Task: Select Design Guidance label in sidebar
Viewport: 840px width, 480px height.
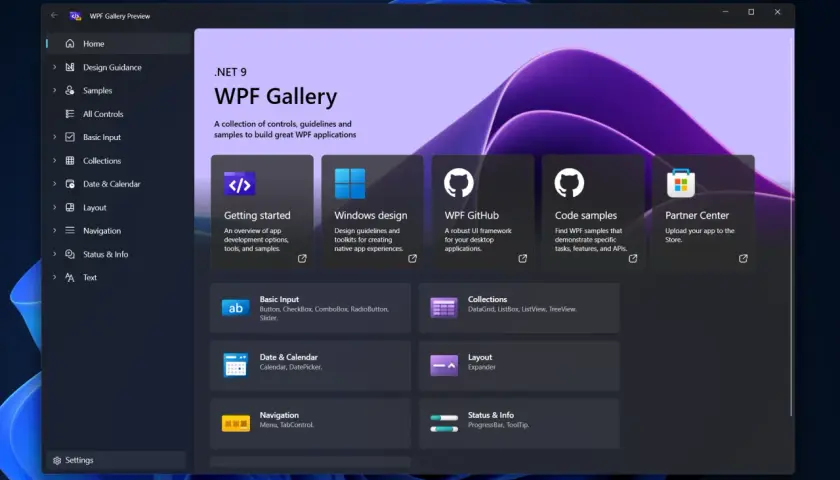Action: tap(112, 67)
